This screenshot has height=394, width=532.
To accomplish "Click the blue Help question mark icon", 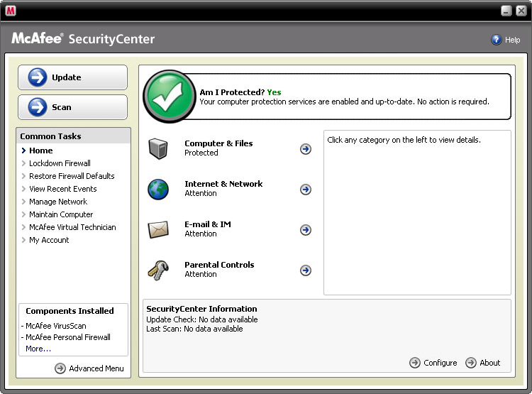I will click(496, 40).
